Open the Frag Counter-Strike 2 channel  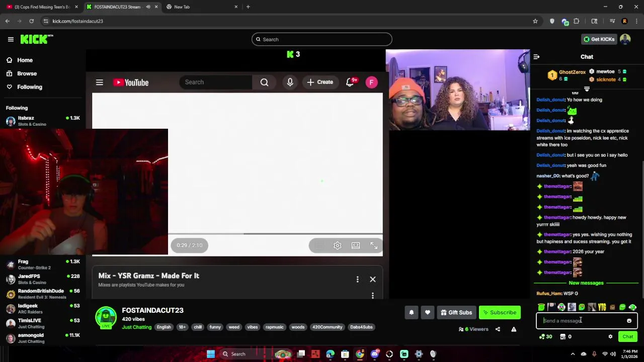[x=43, y=264]
